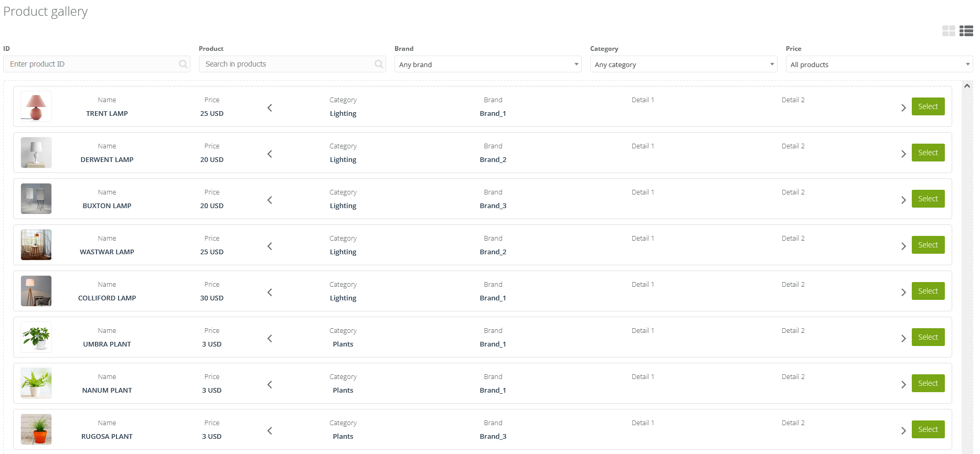This screenshot has width=980, height=454.
Task: Click the UMBRA PLANT name text
Action: point(107,344)
